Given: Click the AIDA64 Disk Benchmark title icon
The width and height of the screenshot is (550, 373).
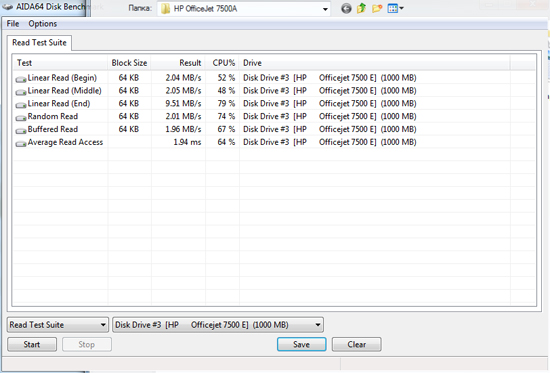Looking at the screenshot, I should point(7,6).
